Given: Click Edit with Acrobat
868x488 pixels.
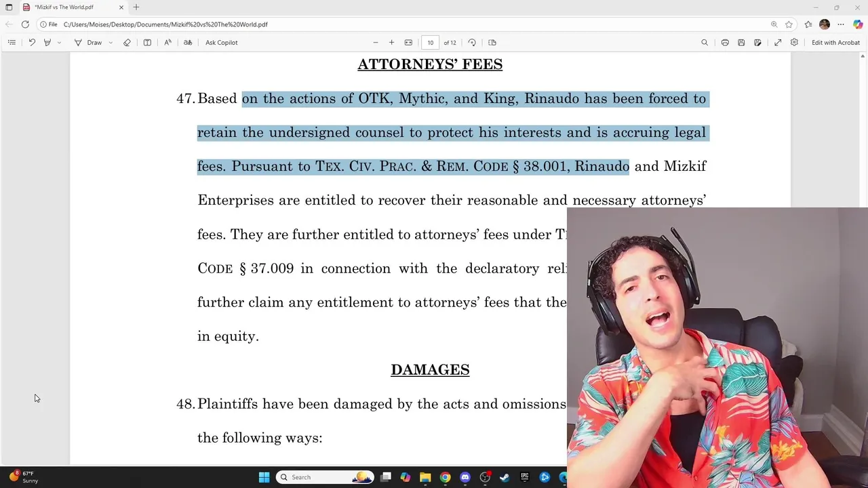Looking at the screenshot, I should click(x=835, y=42).
